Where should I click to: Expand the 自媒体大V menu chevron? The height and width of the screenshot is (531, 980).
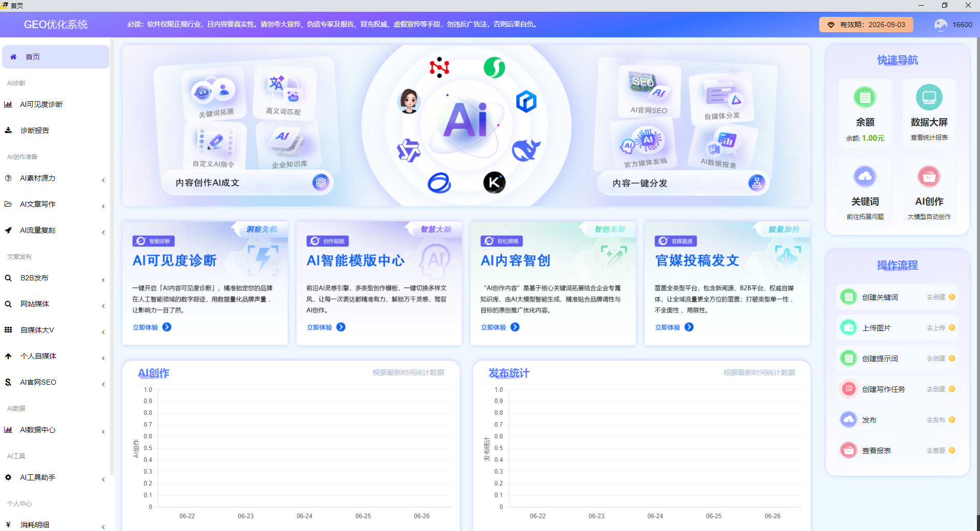[103, 331]
